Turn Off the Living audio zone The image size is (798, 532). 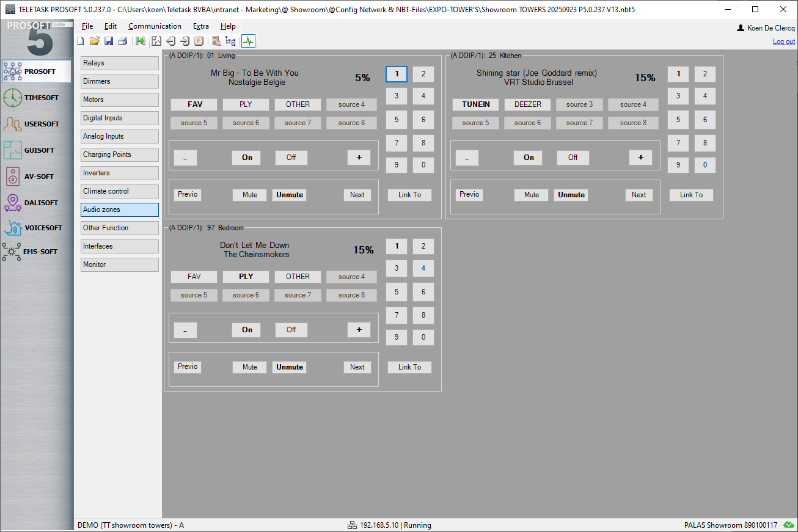pyautogui.click(x=291, y=158)
